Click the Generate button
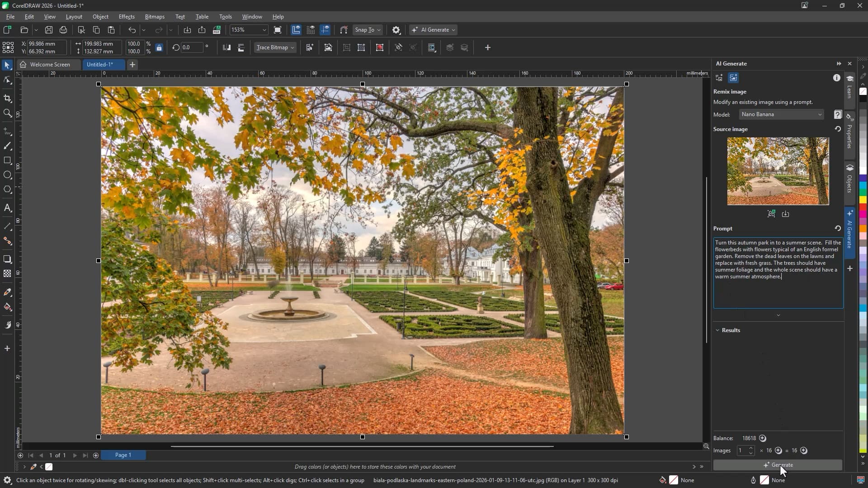Viewport: 868px width, 488px height. click(x=778, y=465)
